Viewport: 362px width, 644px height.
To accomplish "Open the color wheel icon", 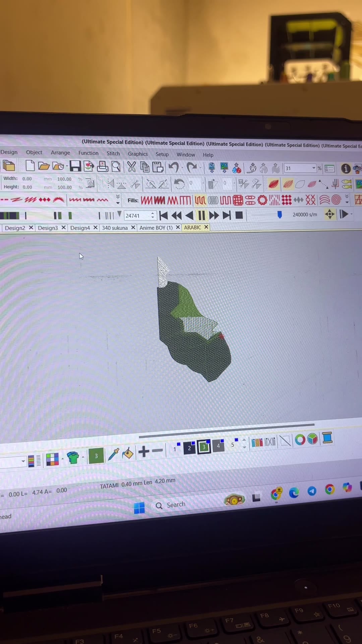I will coord(300,439).
